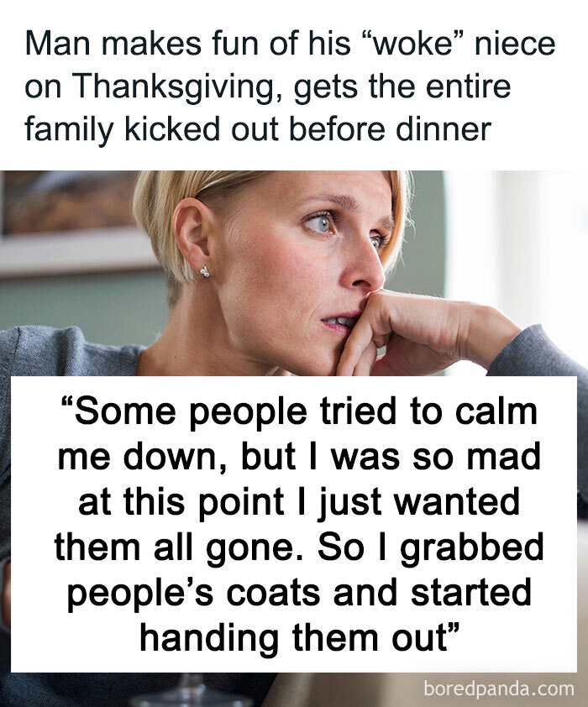This screenshot has width=588, height=707.
Task: Click the woman's stud earring
Action: point(205,272)
